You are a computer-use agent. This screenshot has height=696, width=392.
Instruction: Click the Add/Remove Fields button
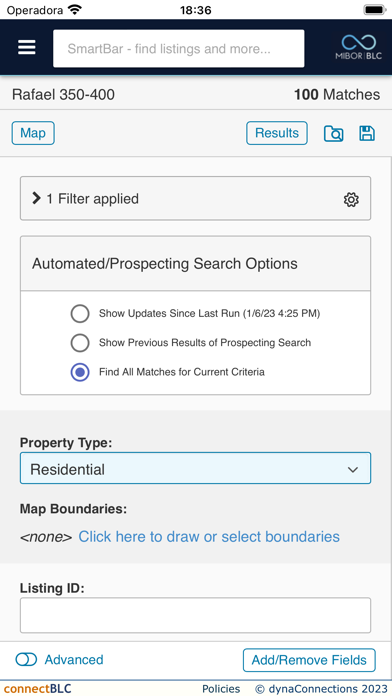[x=309, y=660]
